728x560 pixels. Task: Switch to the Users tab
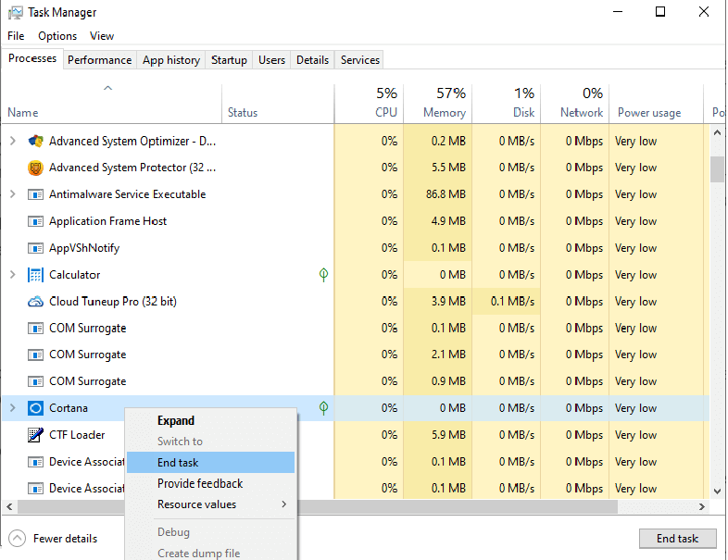(271, 60)
